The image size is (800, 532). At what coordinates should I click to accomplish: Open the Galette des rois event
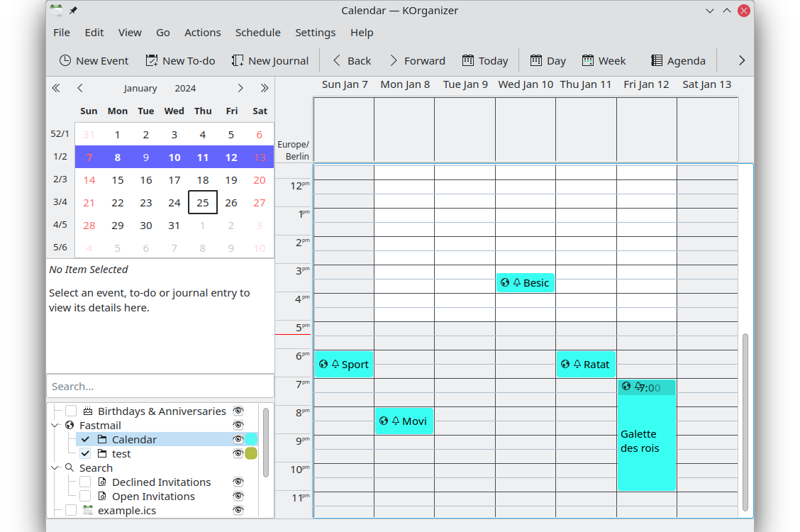click(x=646, y=441)
